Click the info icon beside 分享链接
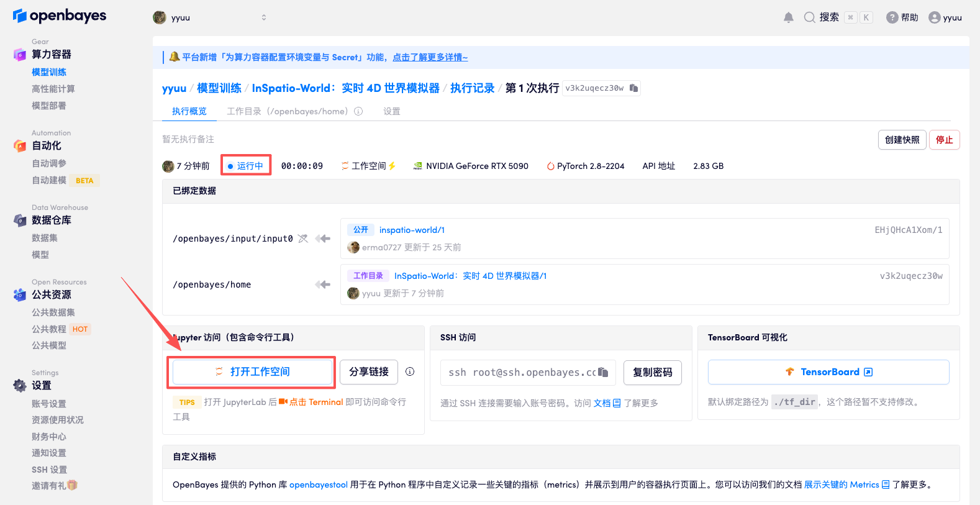Image resolution: width=980 pixels, height=505 pixels. [x=410, y=371]
